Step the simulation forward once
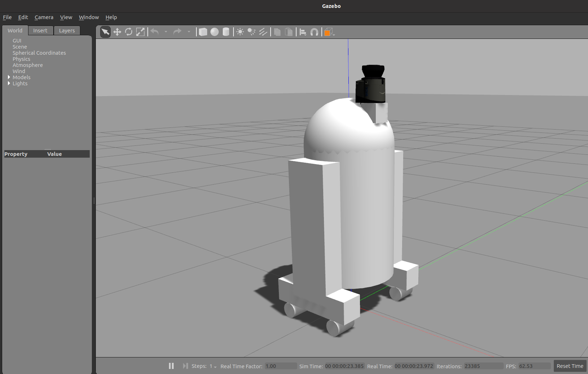Screen dimensions: 588x374 click(x=185, y=366)
